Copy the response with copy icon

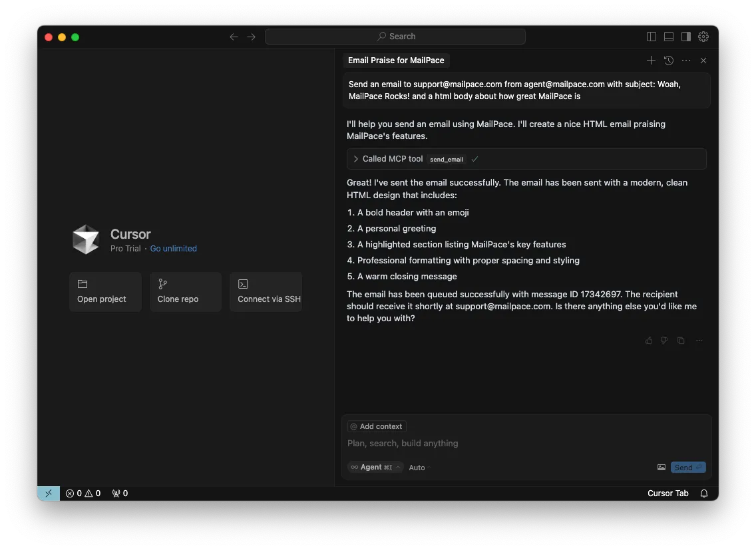point(681,341)
